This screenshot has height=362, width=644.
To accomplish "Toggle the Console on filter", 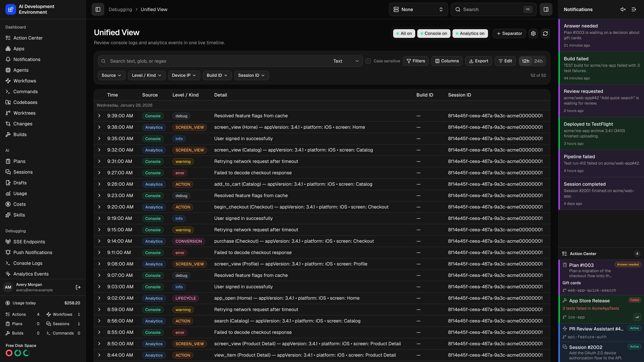I will pyautogui.click(x=434, y=34).
